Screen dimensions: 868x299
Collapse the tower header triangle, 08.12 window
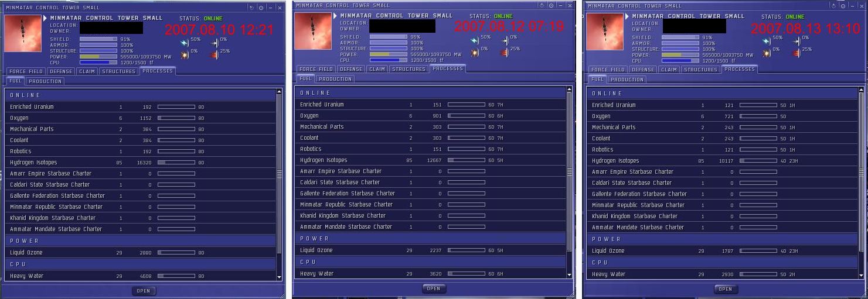click(336, 15)
